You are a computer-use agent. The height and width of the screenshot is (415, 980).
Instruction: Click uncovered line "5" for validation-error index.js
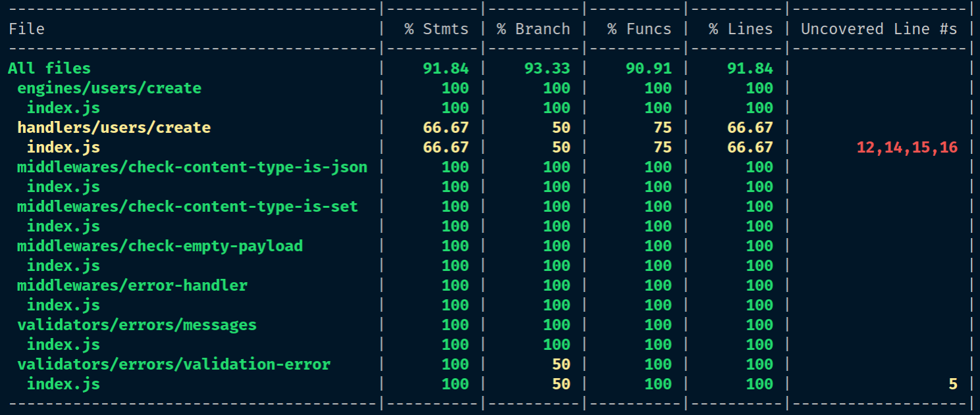[952, 384]
